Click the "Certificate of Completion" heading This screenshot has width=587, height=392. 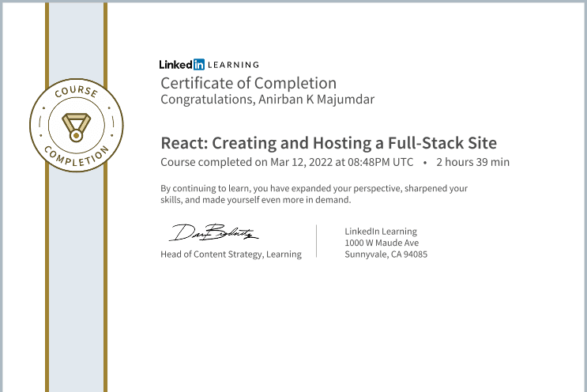coord(249,83)
